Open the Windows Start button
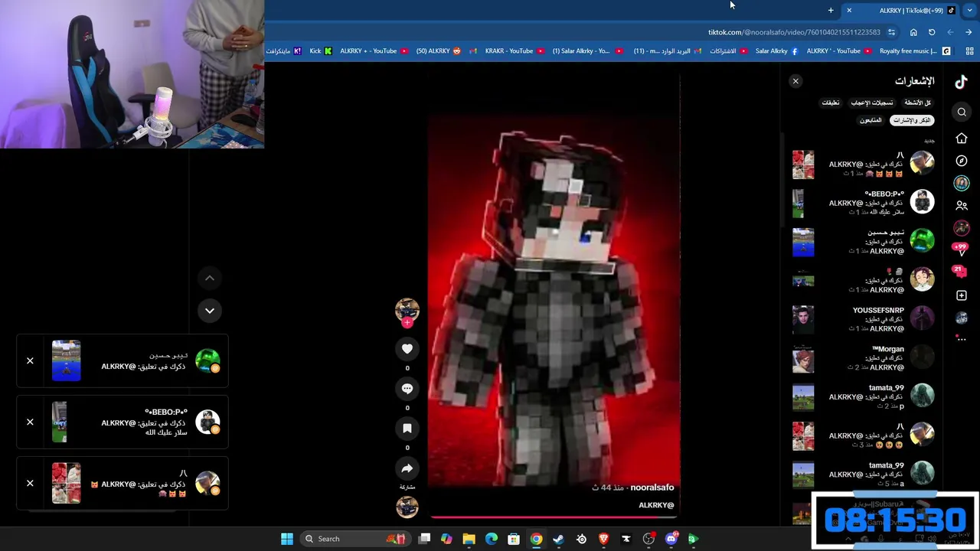Screen dimensions: 980x551 pos(287,539)
